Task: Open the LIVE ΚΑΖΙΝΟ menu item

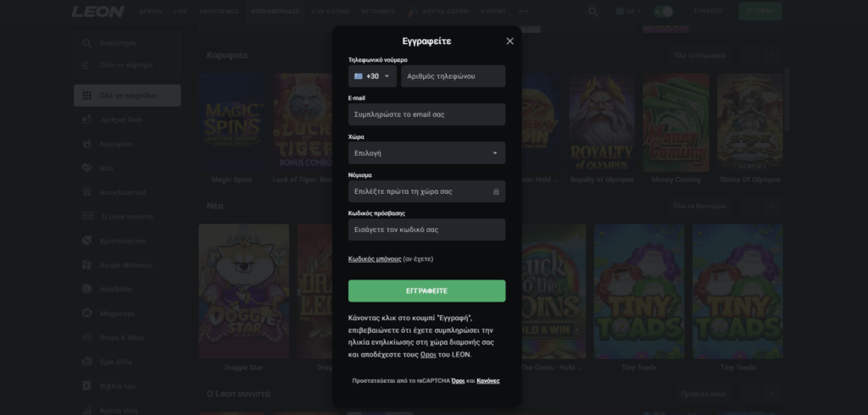Action: [x=331, y=11]
